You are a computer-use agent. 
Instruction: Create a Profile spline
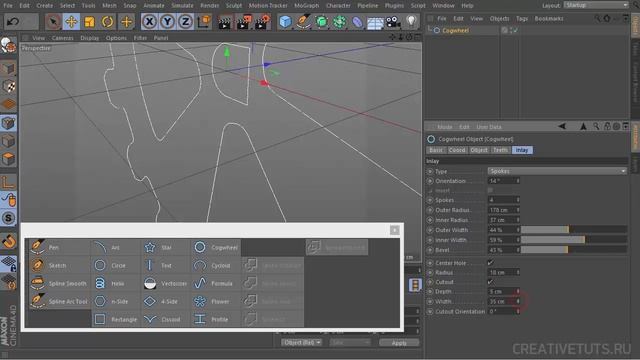point(216,319)
